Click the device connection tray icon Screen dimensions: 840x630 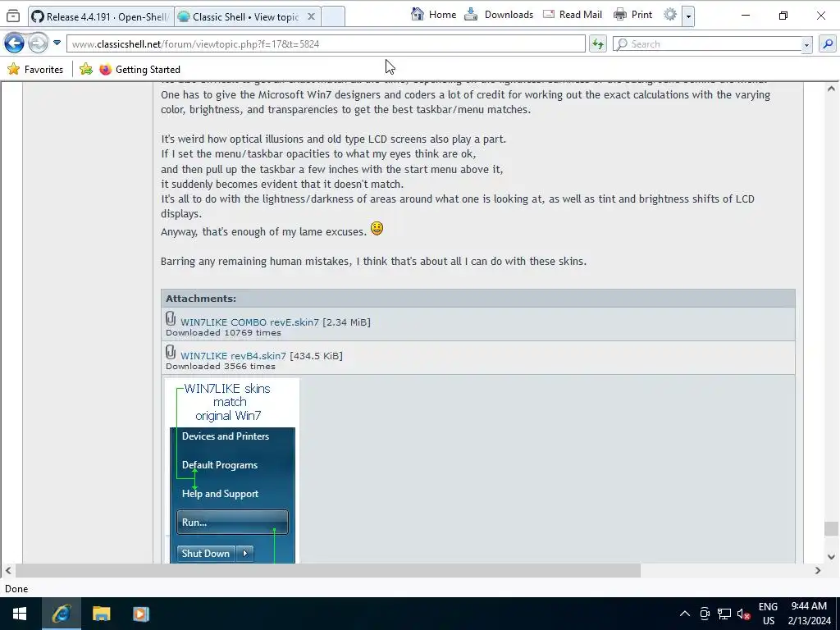pos(705,614)
